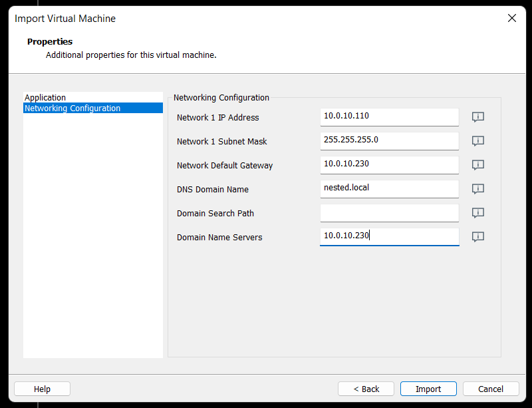The height and width of the screenshot is (408, 532).
Task: Focus the Network 1 Subnet Mask field
Action: click(x=389, y=140)
